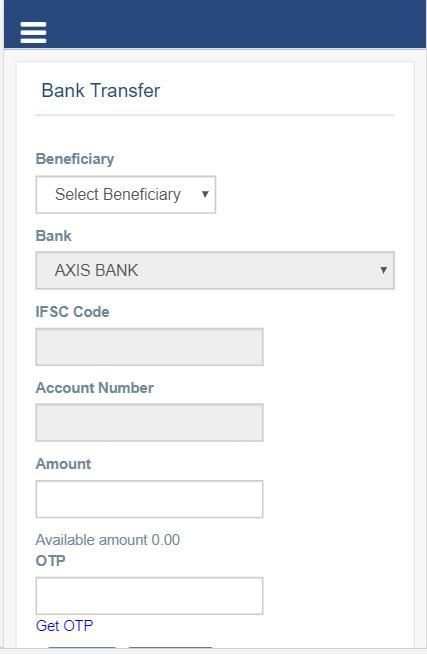Click the IFSC Code label
427x654 pixels.
[x=73, y=312]
